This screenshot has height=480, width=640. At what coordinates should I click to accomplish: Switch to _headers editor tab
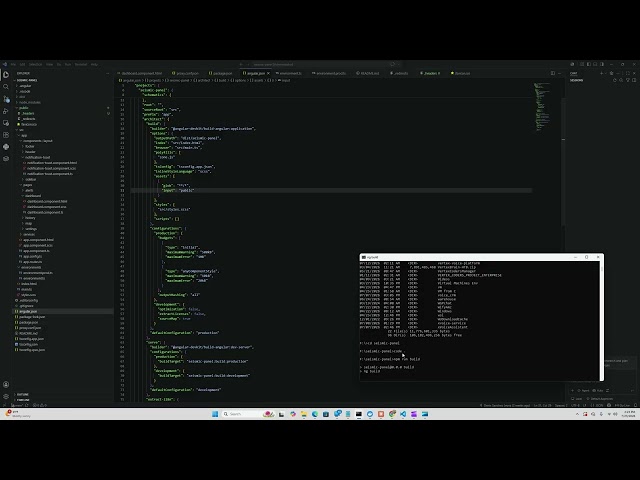coord(430,73)
